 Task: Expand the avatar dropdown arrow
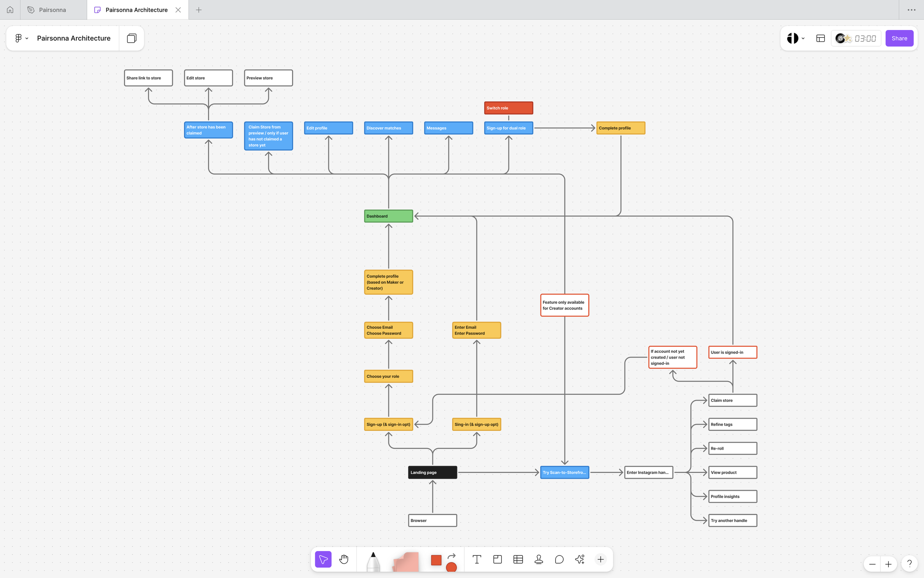[x=803, y=38]
